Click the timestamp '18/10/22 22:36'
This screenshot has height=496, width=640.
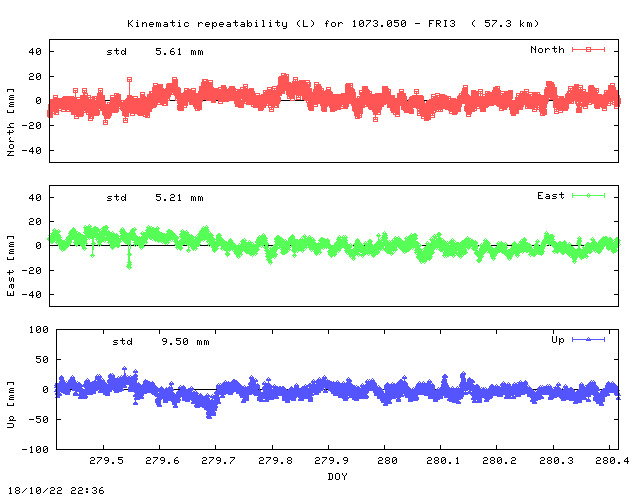click(56, 490)
